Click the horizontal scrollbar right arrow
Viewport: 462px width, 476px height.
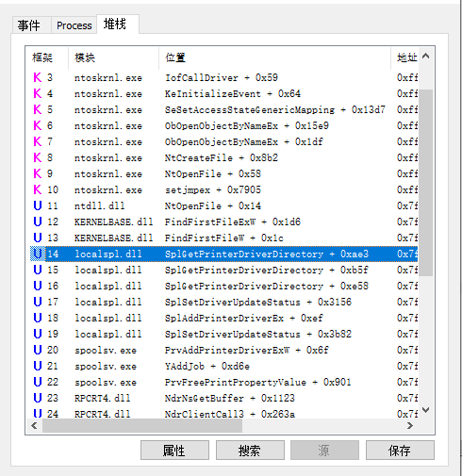(410, 426)
